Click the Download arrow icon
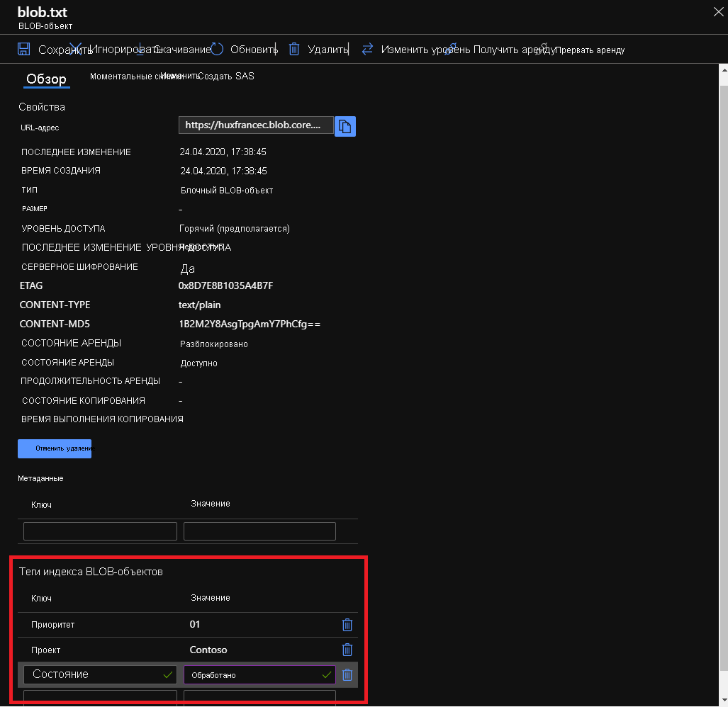Screen dimensions: 728x707 [140, 49]
